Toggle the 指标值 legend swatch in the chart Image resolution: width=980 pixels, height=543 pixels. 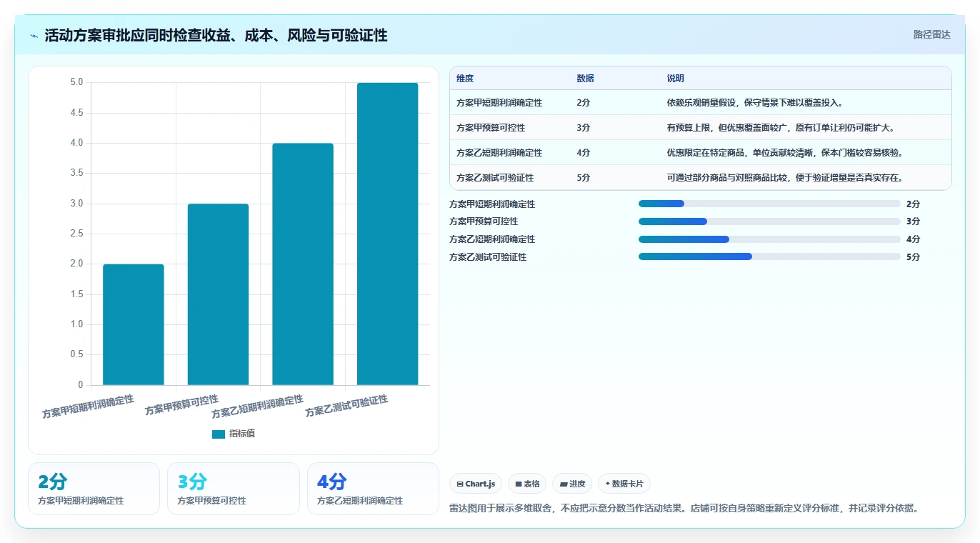click(x=219, y=434)
